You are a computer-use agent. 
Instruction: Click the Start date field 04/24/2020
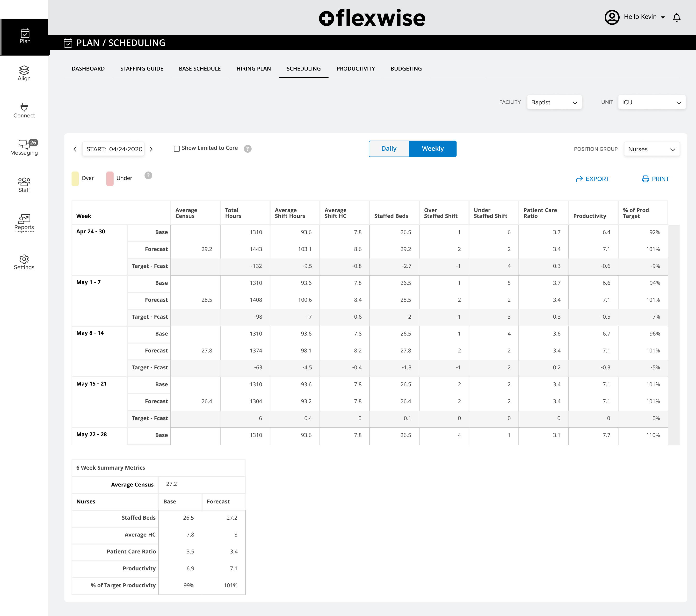[113, 149]
